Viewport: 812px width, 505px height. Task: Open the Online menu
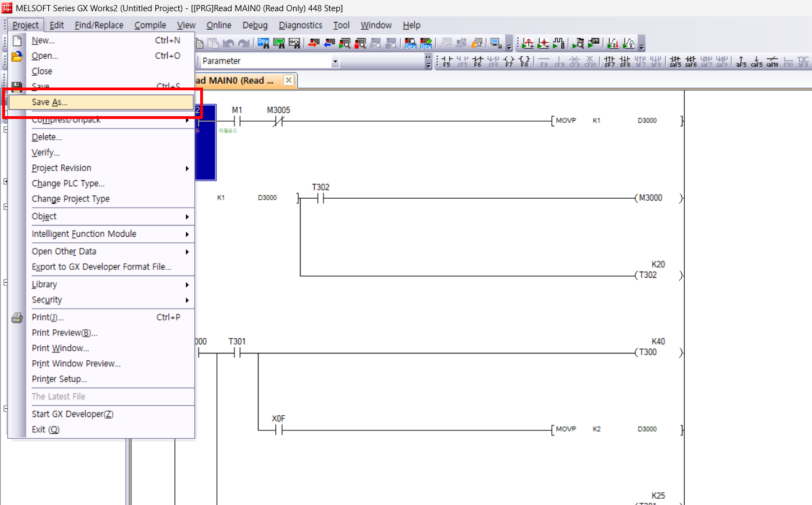pyautogui.click(x=219, y=25)
